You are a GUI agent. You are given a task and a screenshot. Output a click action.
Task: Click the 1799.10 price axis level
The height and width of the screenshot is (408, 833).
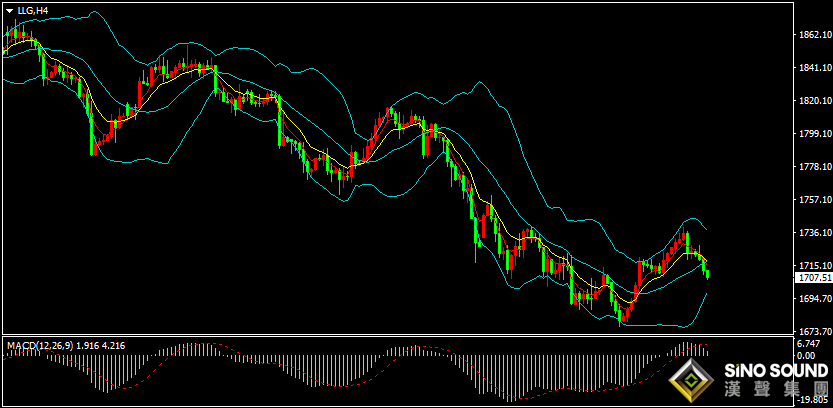click(814, 134)
